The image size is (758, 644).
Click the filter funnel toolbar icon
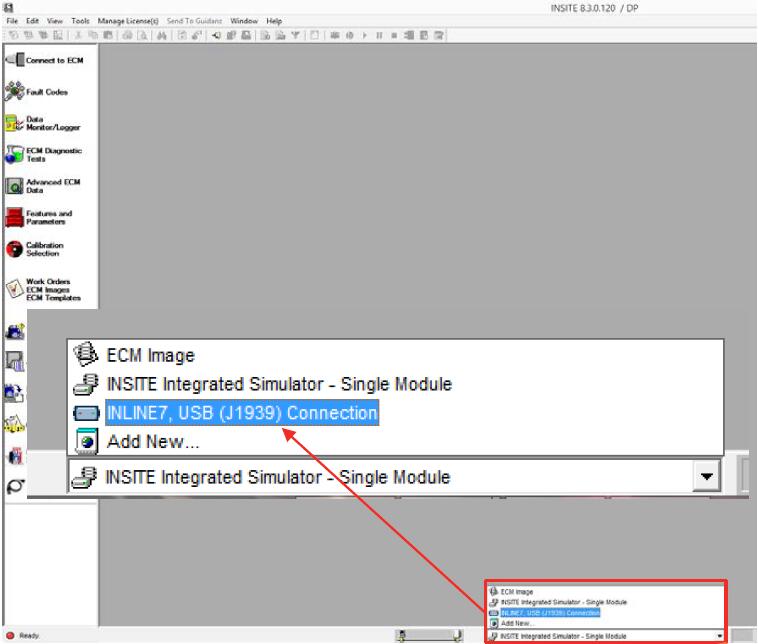295,35
